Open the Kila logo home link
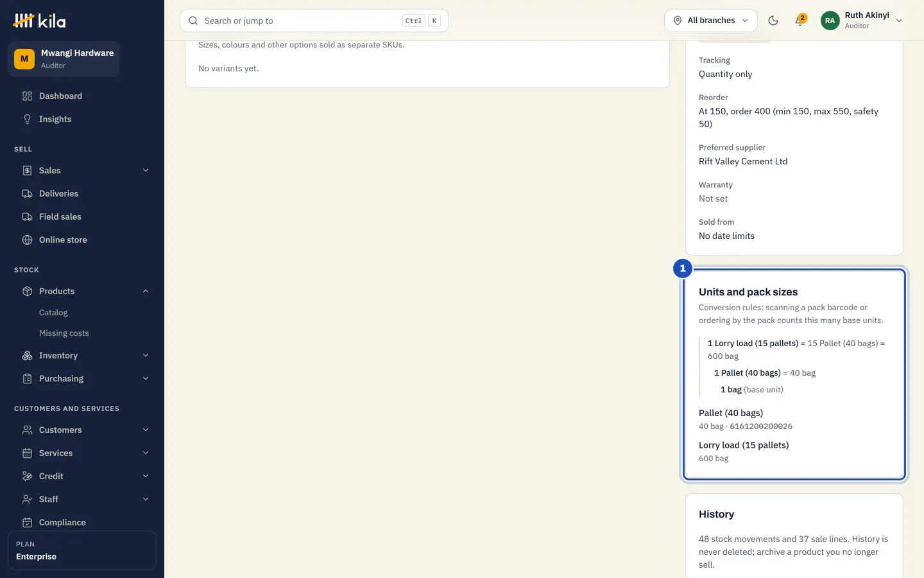Screen dimensions: 924x578 click(x=39, y=21)
